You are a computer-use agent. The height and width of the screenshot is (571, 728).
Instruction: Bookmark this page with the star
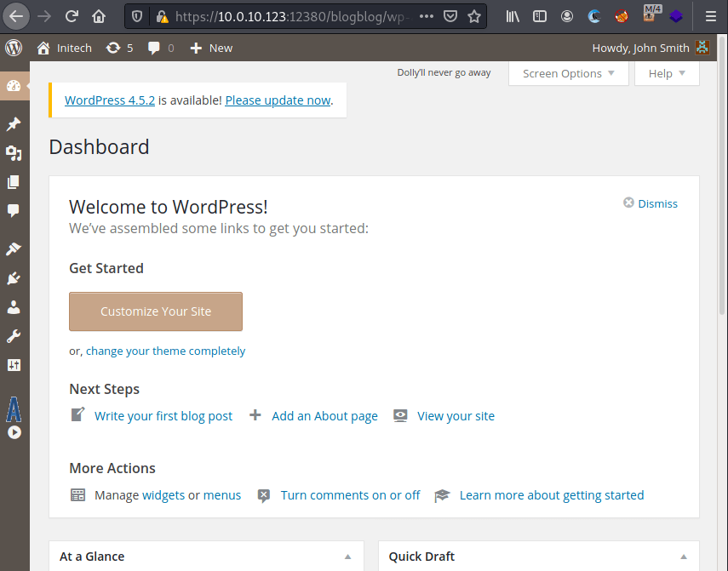(474, 17)
